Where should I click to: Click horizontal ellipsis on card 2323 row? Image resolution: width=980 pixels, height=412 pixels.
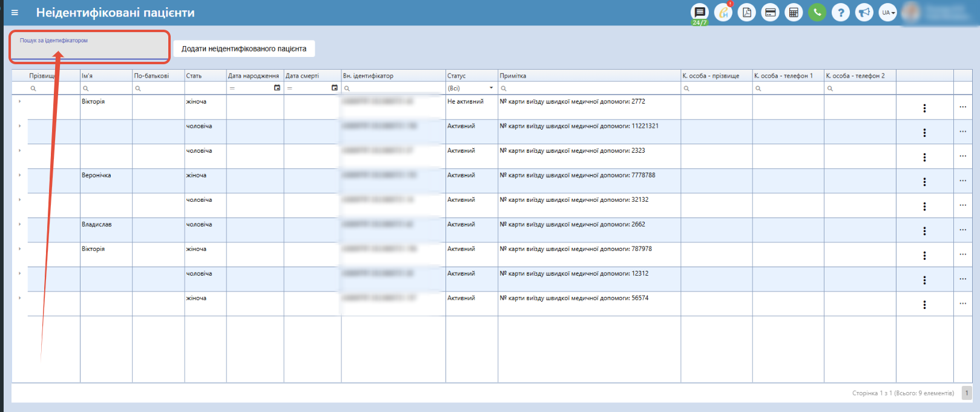coord(963,156)
